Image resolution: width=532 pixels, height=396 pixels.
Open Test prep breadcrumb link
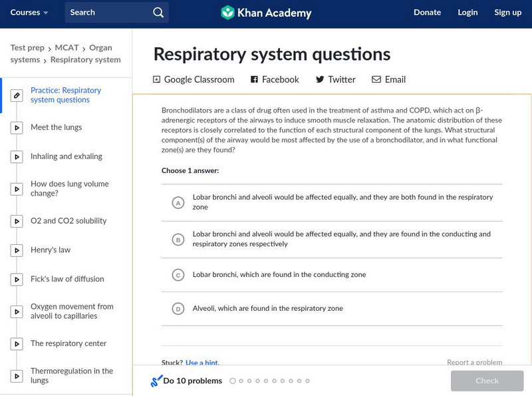click(27, 48)
